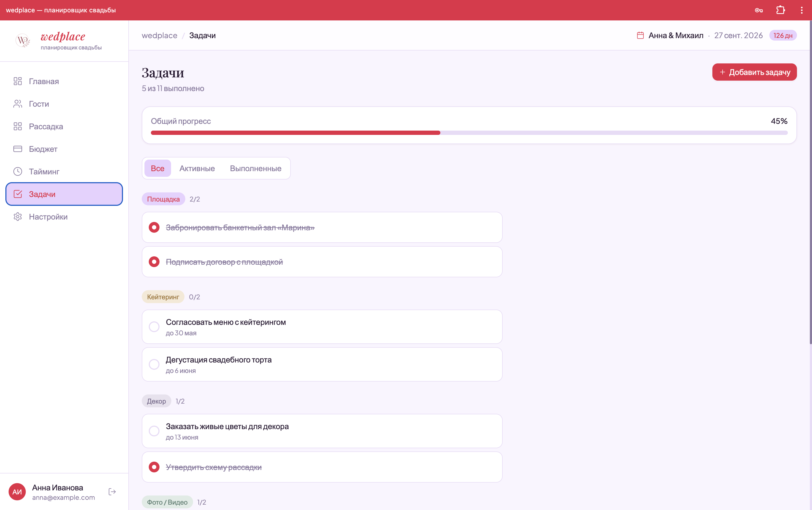Click the Площадка 2/2 counter
812x510 pixels.
click(x=194, y=199)
